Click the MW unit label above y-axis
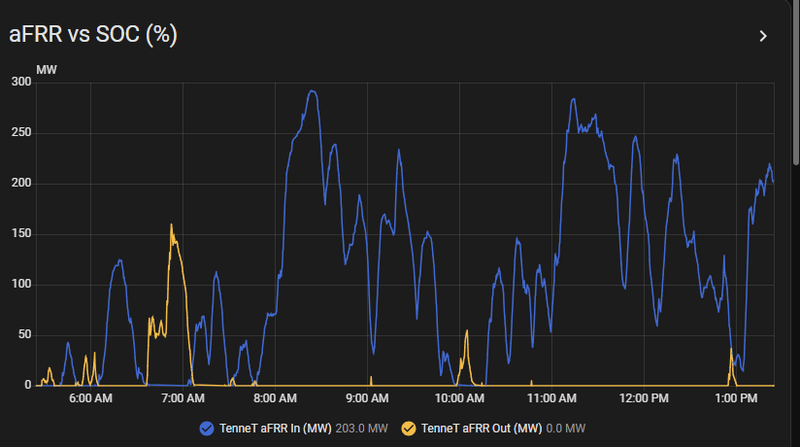The image size is (800, 447). click(x=46, y=70)
